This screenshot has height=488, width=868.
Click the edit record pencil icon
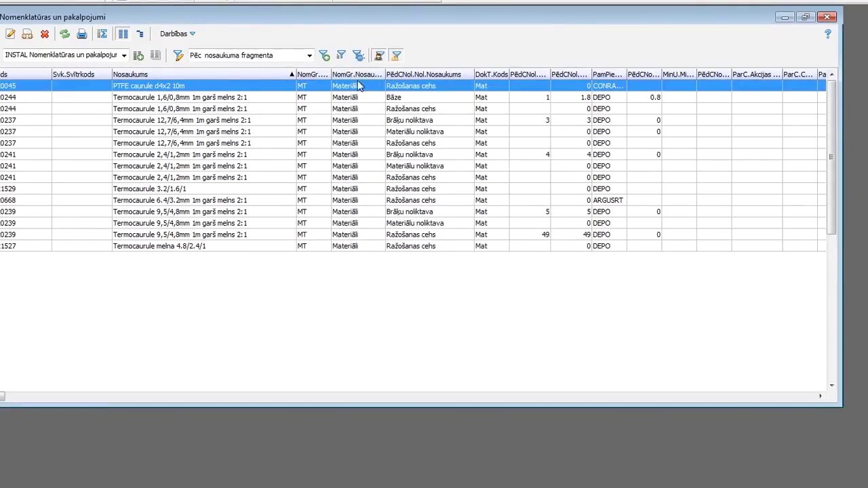click(10, 34)
